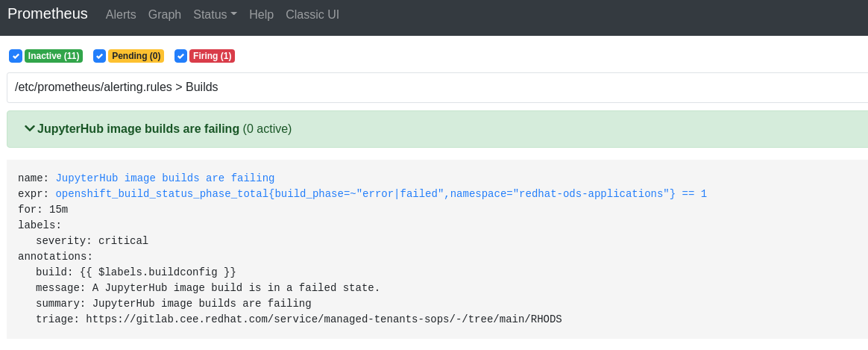Click the triage gitlab URL text
The image size is (868, 350).
(324, 319)
